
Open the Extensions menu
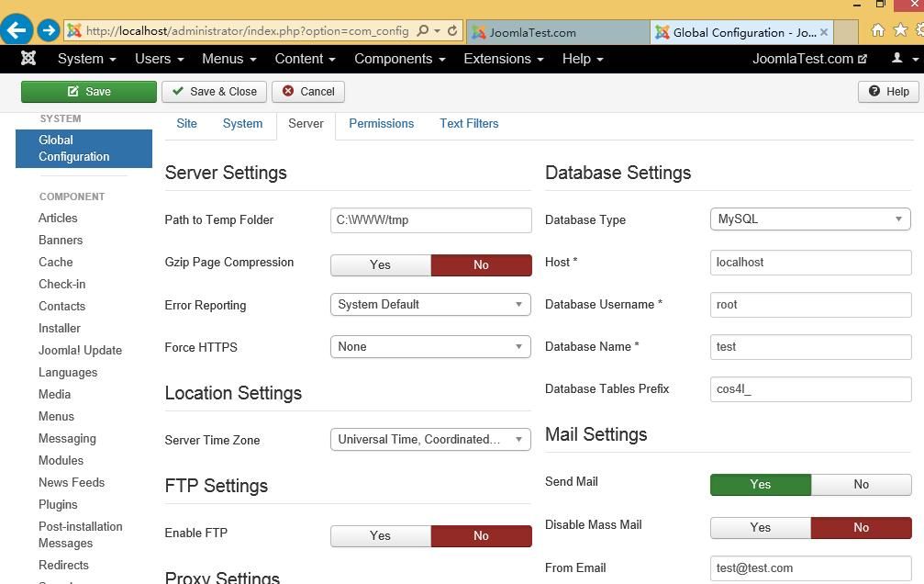click(x=503, y=59)
